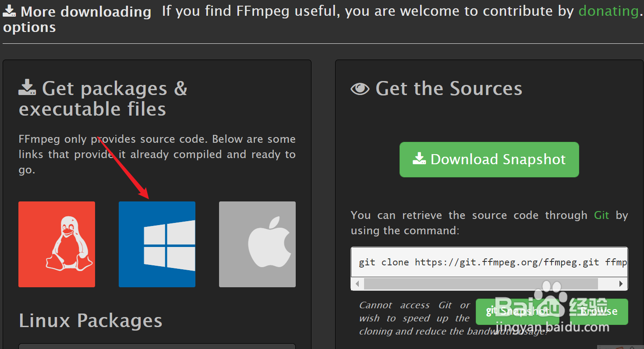This screenshot has height=349, width=644.
Task: Click the Browse button
Action: click(x=599, y=311)
